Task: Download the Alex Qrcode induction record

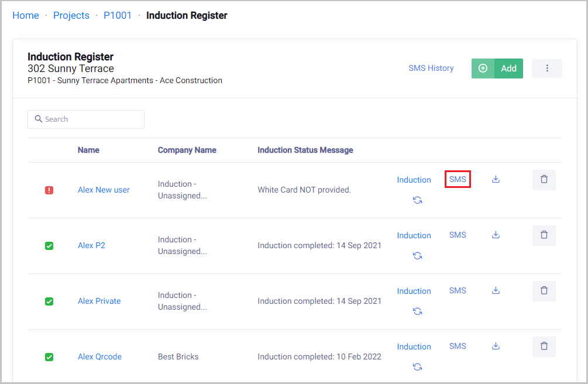Action: tap(496, 346)
